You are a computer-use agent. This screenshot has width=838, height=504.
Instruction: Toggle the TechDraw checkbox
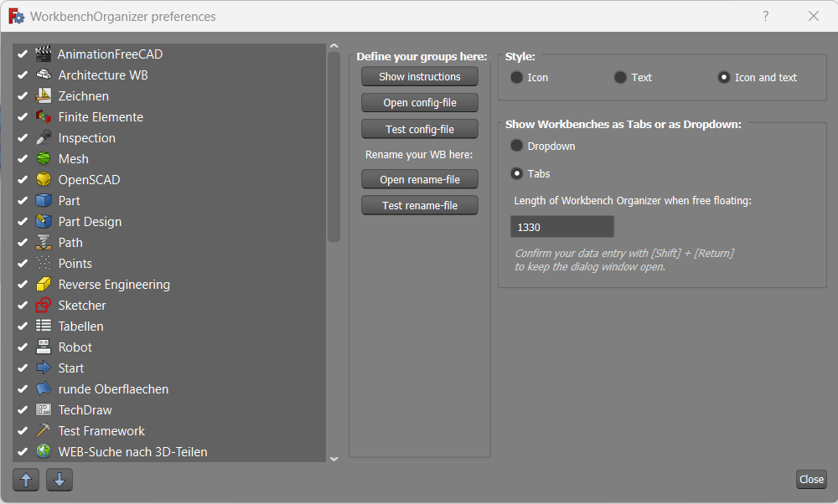tap(23, 409)
